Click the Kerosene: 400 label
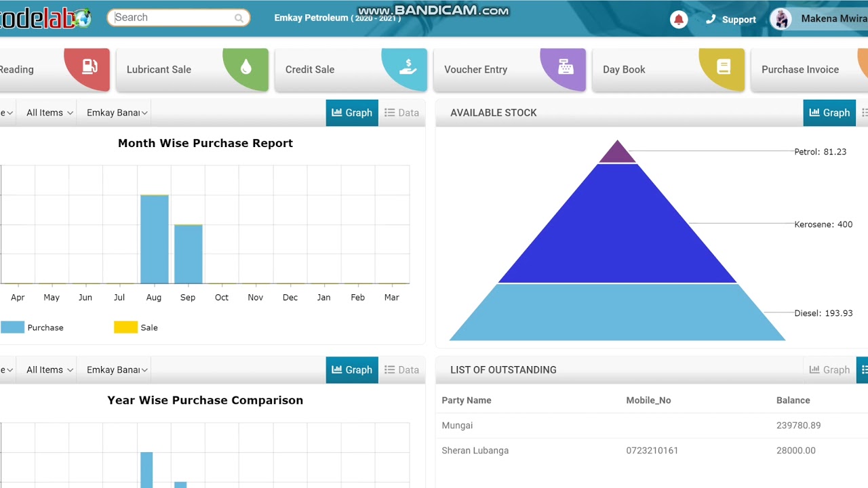 tap(823, 224)
